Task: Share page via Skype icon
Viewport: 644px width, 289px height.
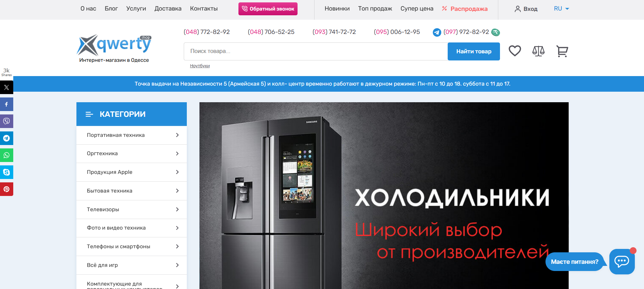Action: click(x=6, y=172)
